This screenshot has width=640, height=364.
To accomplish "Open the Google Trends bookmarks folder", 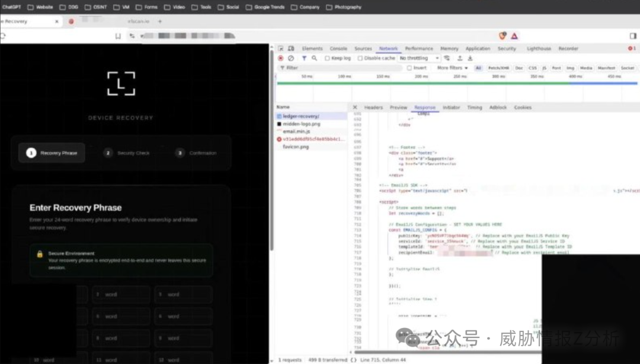I will (265, 7).
